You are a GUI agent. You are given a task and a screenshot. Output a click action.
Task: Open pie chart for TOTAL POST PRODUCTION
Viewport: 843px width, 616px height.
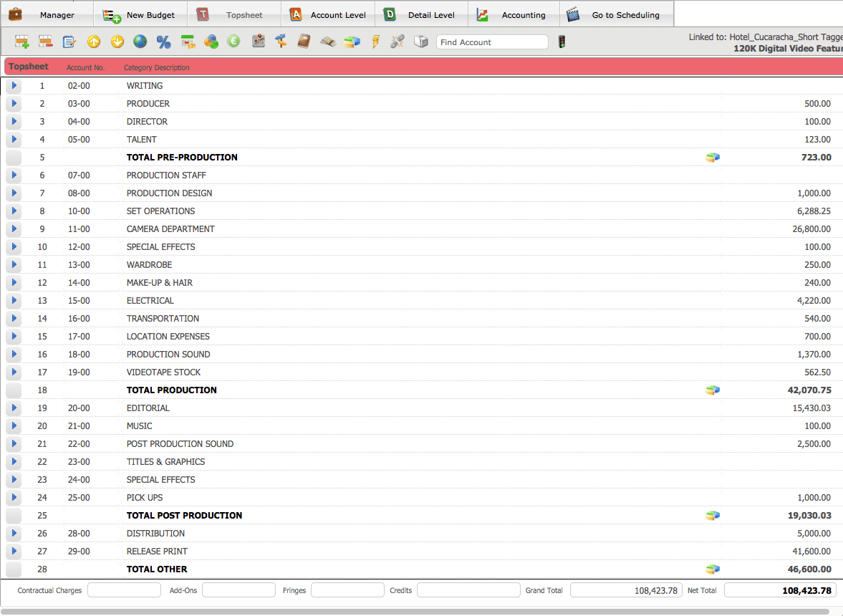point(713,516)
